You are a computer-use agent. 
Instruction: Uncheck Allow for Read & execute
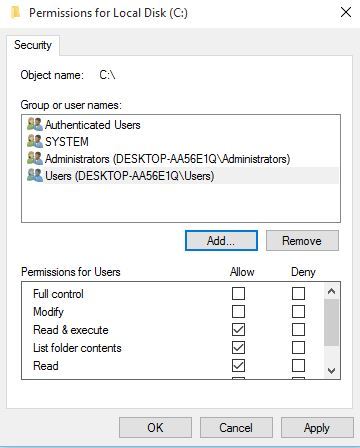click(238, 330)
